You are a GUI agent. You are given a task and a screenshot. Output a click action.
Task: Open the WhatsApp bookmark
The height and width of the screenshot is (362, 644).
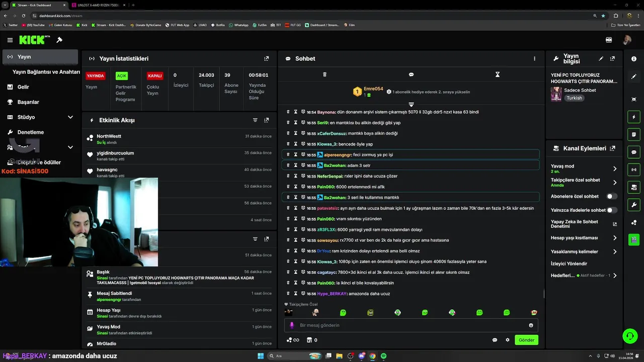click(238, 25)
